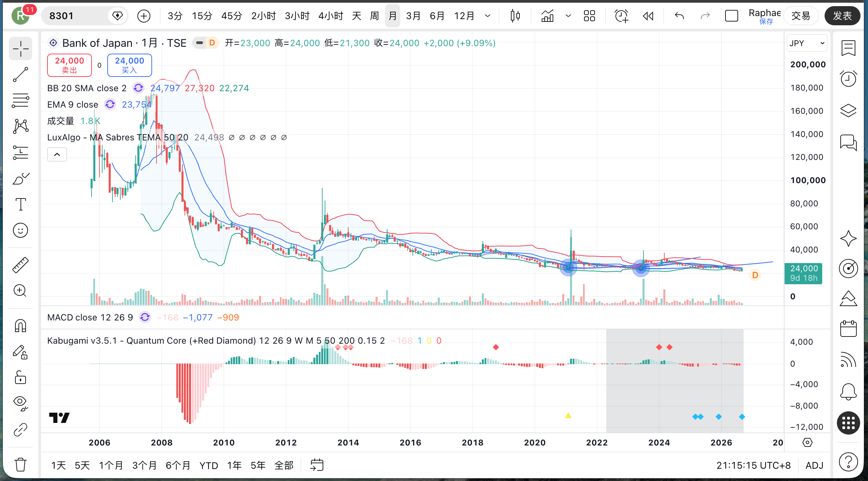The height and width of the screenshot is (481, 868).
Task: Switch to the 周 weekly timeframe
Action: click(375, 16)
